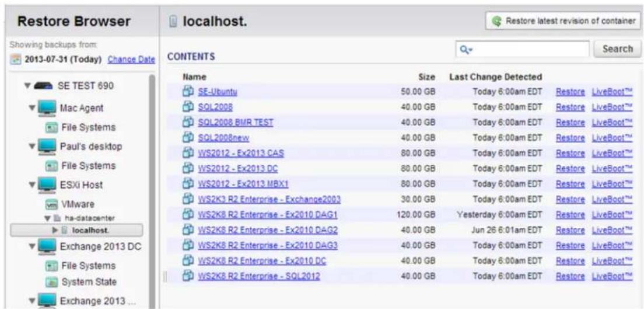This screenshot has width=644, height=309.
Task: Collapse the Paul's desktop node
Action: point(33,147)
